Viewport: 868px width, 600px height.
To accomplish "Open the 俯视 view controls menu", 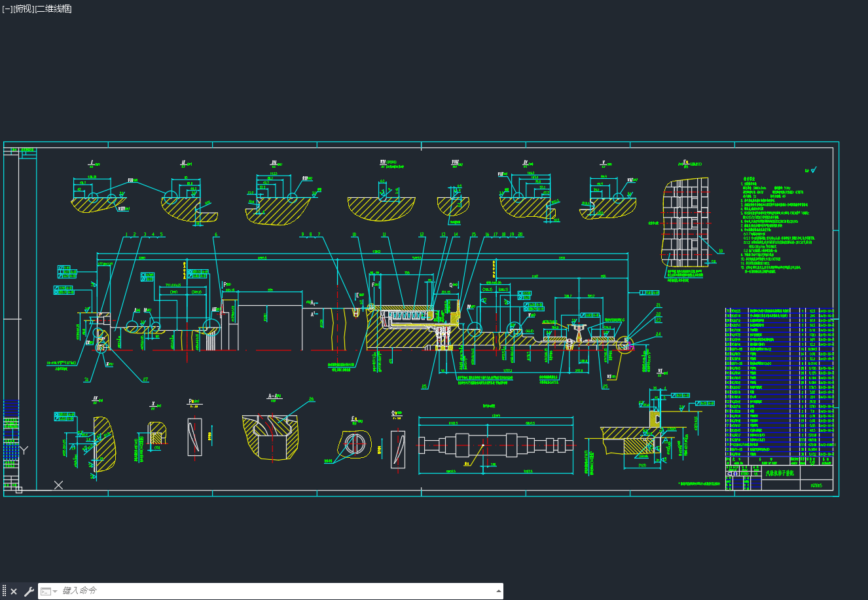I will point(23,9).
